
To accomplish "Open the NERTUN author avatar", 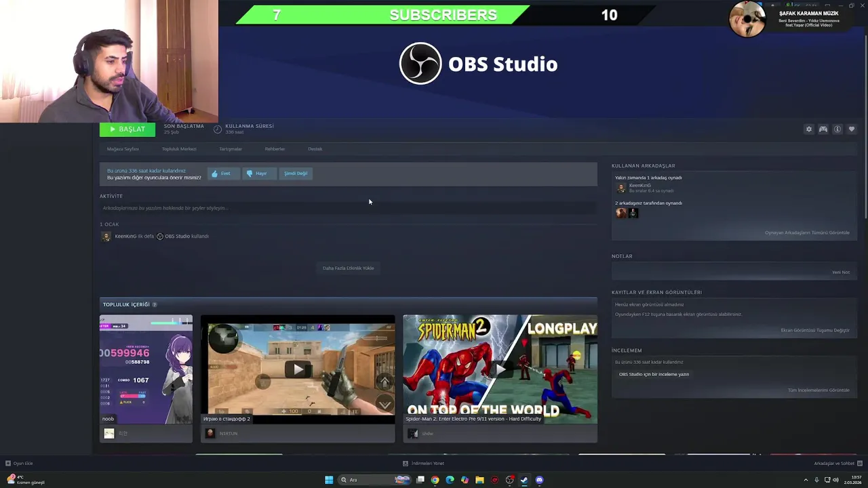I will [x=210, y=434].
